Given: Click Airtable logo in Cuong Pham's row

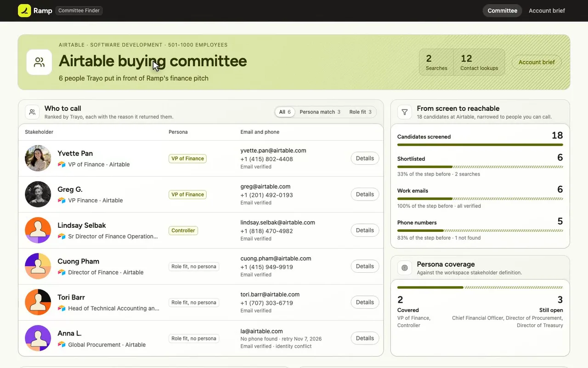Looking at the screenshot, I should pos(62,272).
